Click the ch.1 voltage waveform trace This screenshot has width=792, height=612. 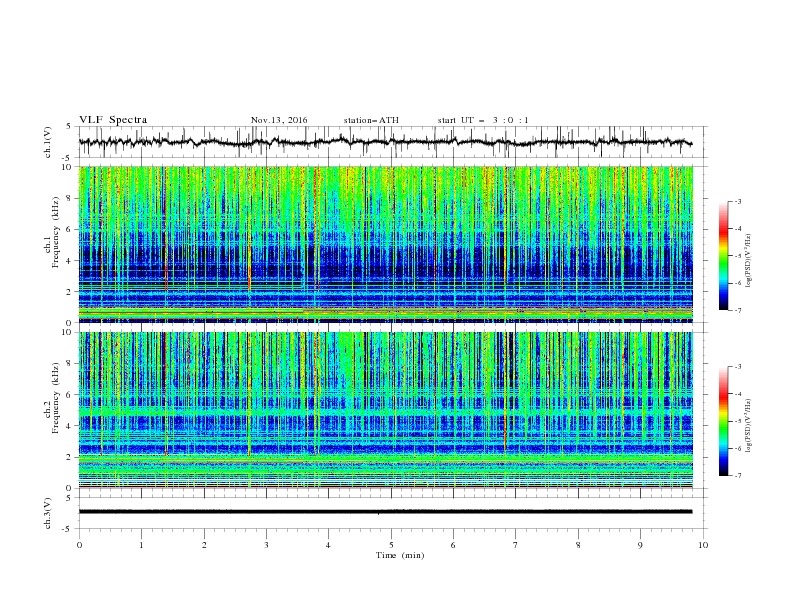[385, 142]
